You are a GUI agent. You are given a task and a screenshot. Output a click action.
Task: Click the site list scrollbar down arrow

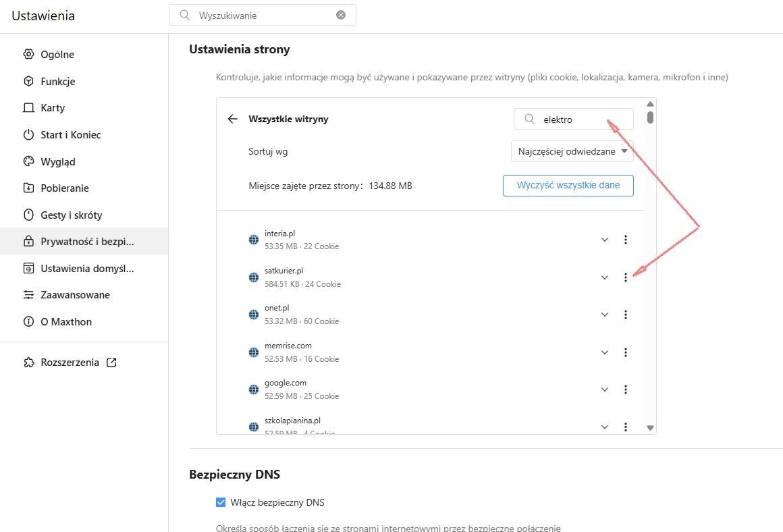pos(651,427)
